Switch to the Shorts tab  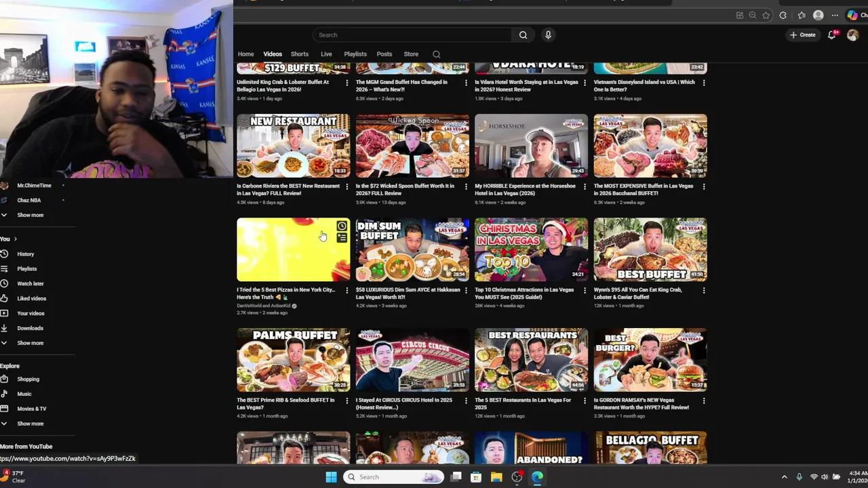300,54
